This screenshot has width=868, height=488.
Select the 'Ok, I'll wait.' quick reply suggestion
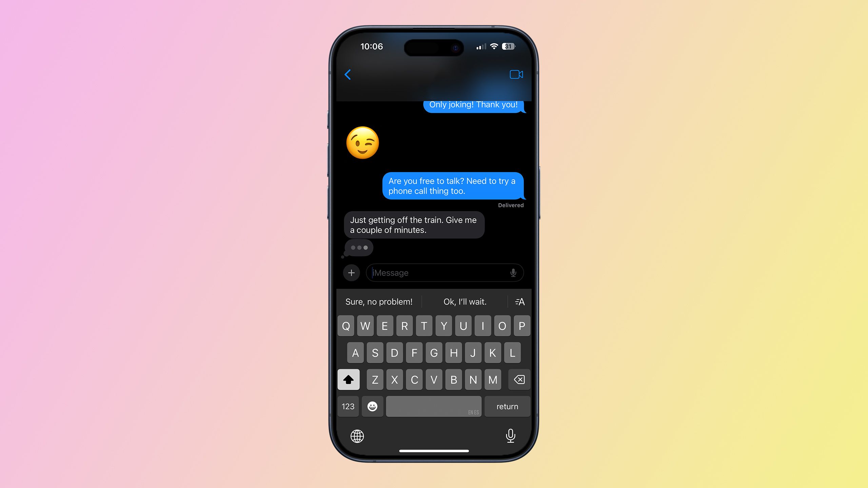[x=464, y=302]
